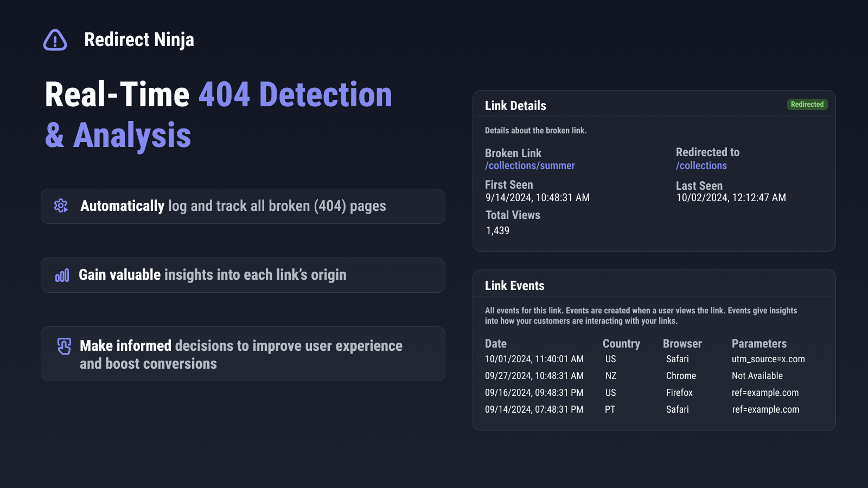This screenshot has height=488, width=868.
Task: Click the Link Events panel title
Action: coord(514,286)
